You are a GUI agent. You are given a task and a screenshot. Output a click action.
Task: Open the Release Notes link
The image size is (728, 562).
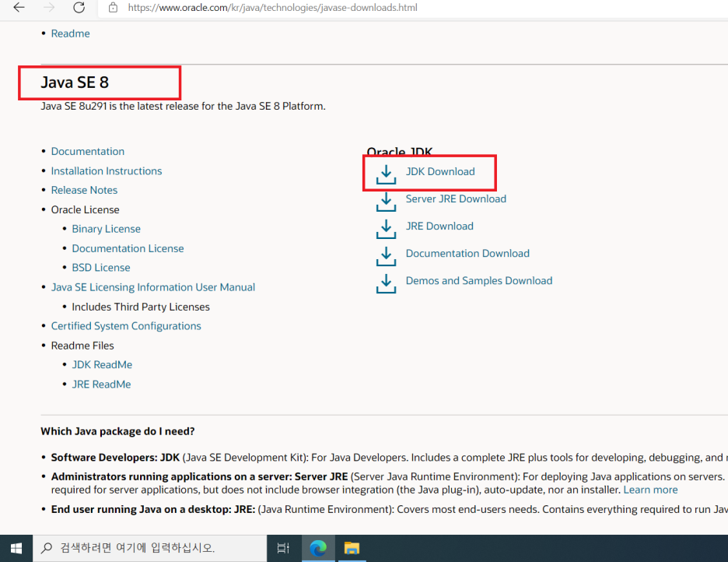pos(84,190)
